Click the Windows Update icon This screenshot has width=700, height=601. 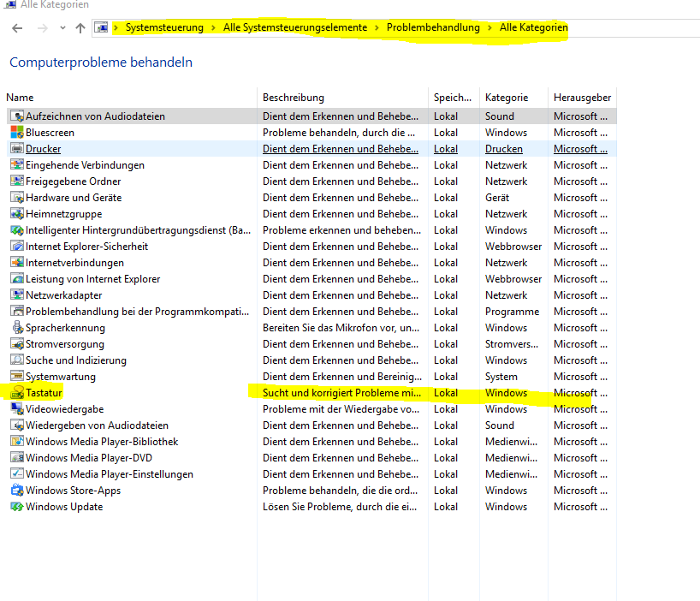point(17,506)
